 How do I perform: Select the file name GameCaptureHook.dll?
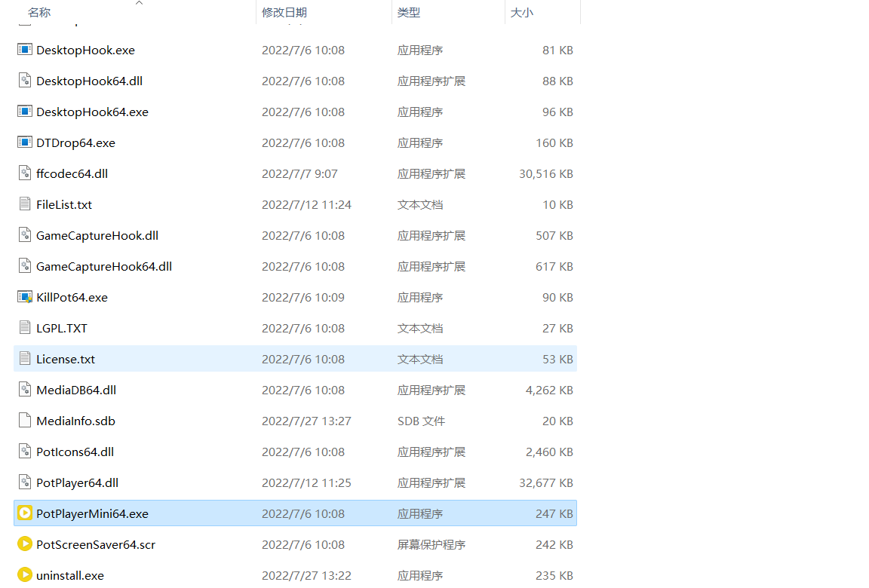coord(97,235)
